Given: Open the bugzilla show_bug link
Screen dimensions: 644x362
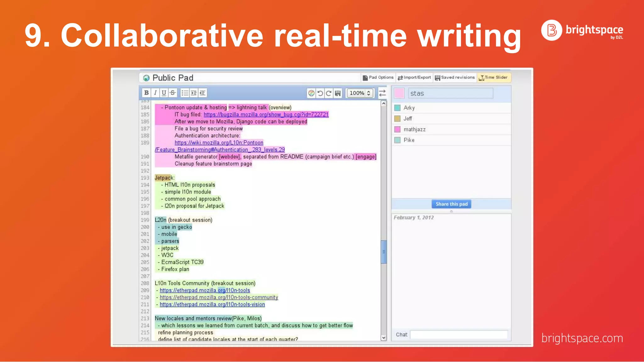Looking at the screenshot, I should (x=266, y=115).
